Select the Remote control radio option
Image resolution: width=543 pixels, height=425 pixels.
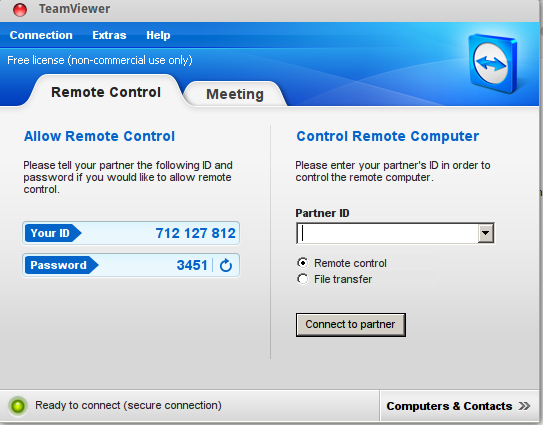(303, 263)
